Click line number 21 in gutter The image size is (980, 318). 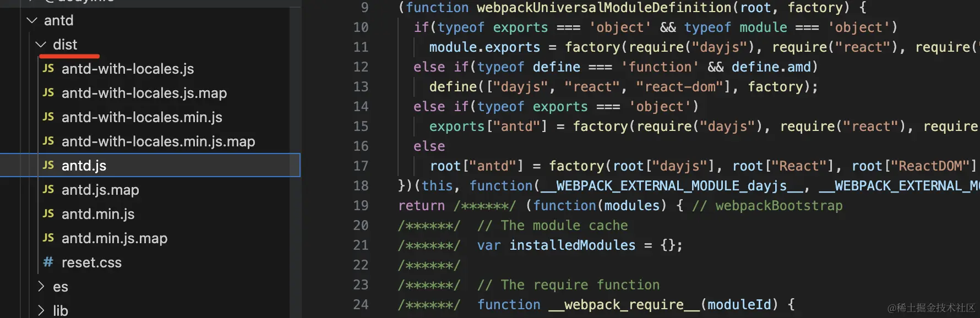[361, 245]
